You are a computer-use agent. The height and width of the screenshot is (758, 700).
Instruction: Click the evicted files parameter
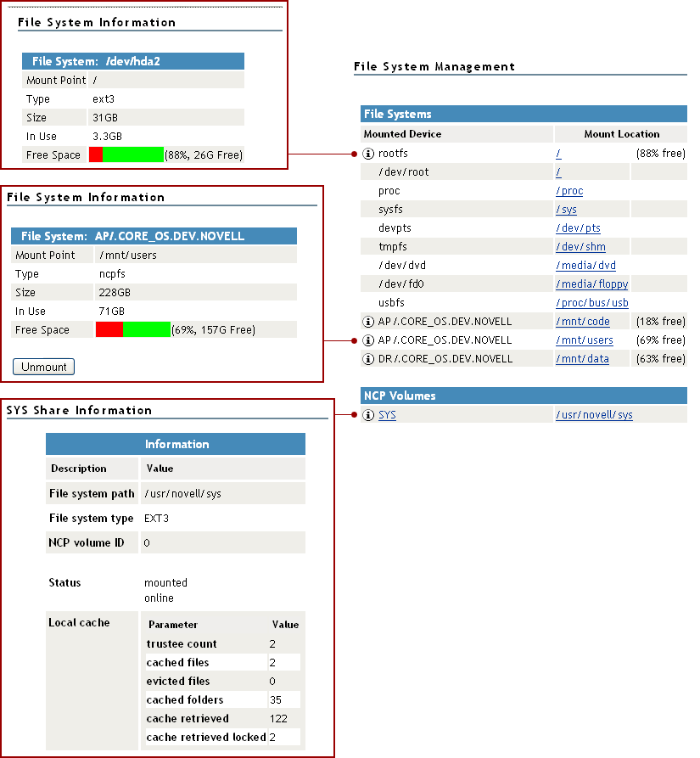click(178, 682)
